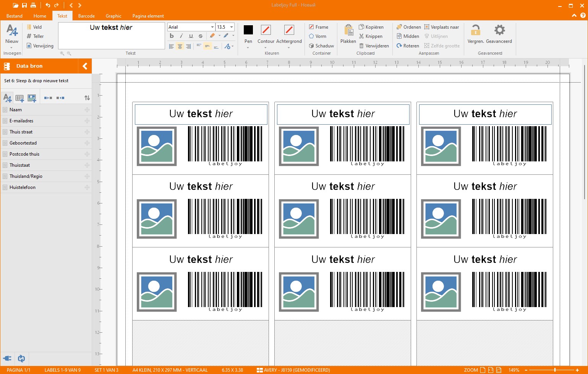
Task: Switch to the Barcode tab
Action: click(86, 16)
